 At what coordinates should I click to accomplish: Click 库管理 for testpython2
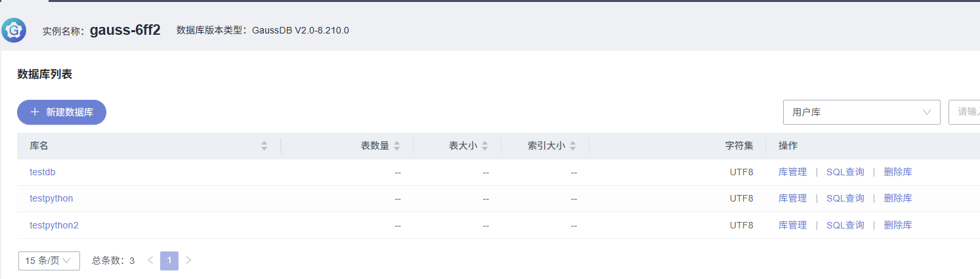[x=792, y=225]
